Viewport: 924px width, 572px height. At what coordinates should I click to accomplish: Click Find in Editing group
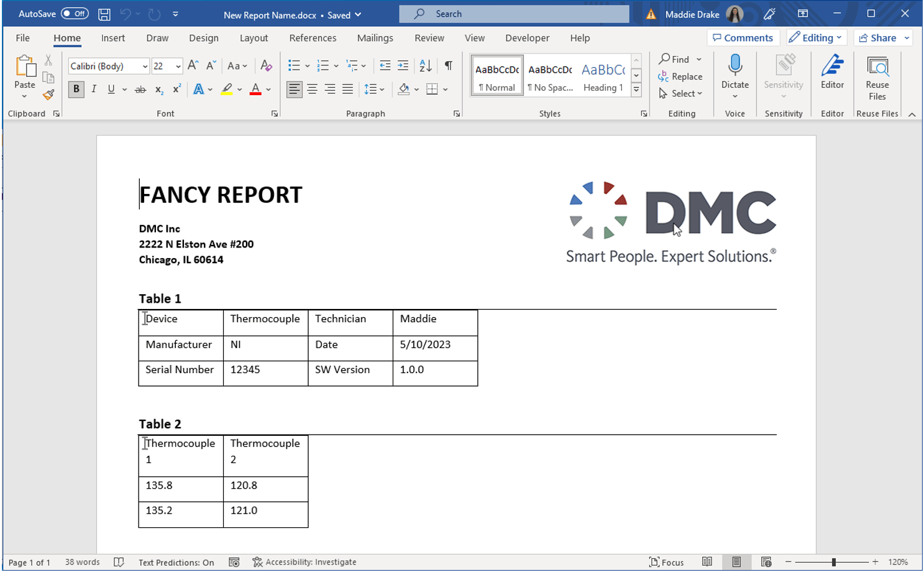[674, 59]
